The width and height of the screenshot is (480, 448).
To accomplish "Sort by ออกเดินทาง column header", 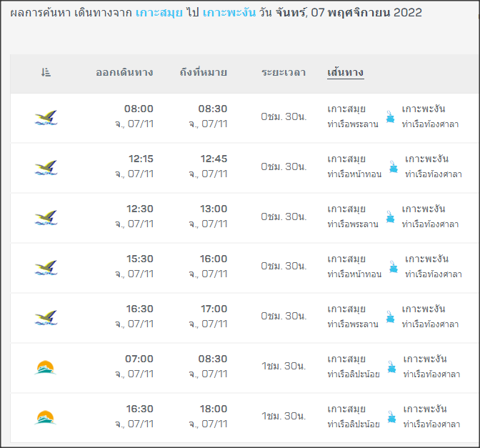I will pyautogui.click(x=124, y=73).
